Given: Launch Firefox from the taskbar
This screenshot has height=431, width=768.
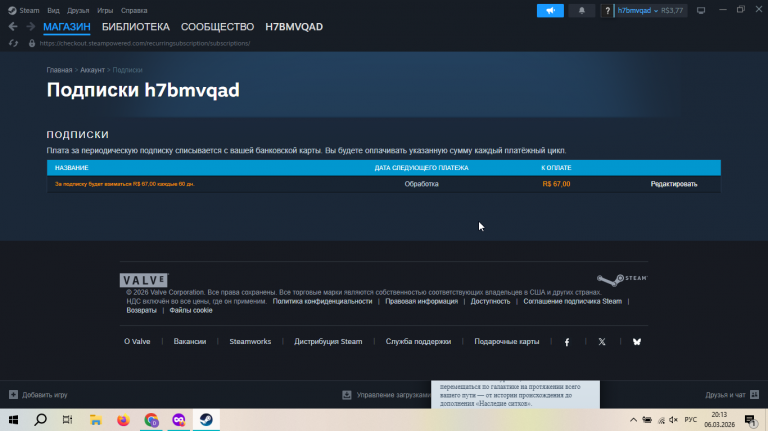Looking at the screenshot, I should coord(123,420).
